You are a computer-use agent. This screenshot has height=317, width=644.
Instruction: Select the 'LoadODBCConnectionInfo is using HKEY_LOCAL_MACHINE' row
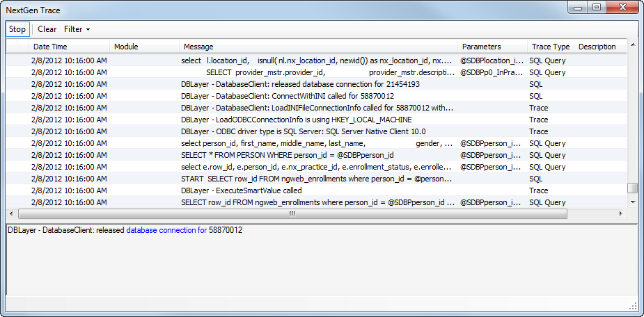tap(317, 120)
